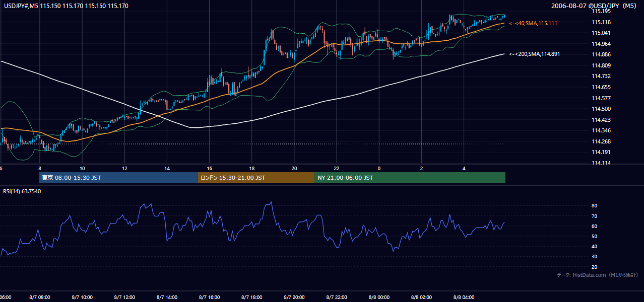Click RSI axis level 40
This screenshot has width=644, height=302.
click(595, 246)
